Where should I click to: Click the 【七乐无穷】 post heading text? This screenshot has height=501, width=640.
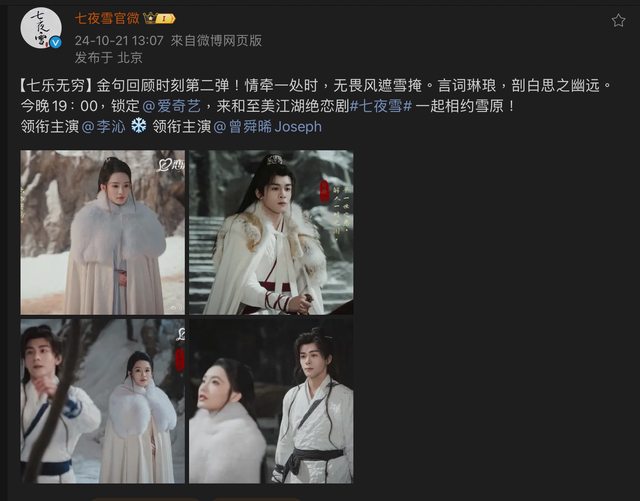pos(56,86)
